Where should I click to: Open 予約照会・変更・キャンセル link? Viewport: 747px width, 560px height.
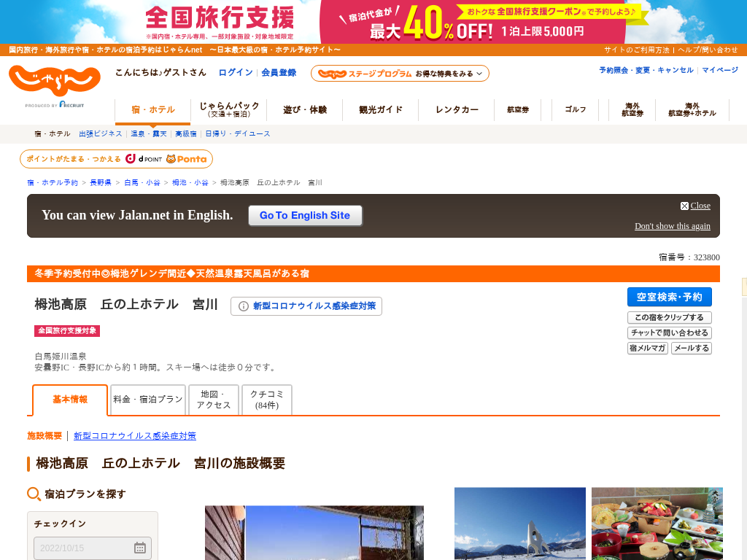point(646,70)
